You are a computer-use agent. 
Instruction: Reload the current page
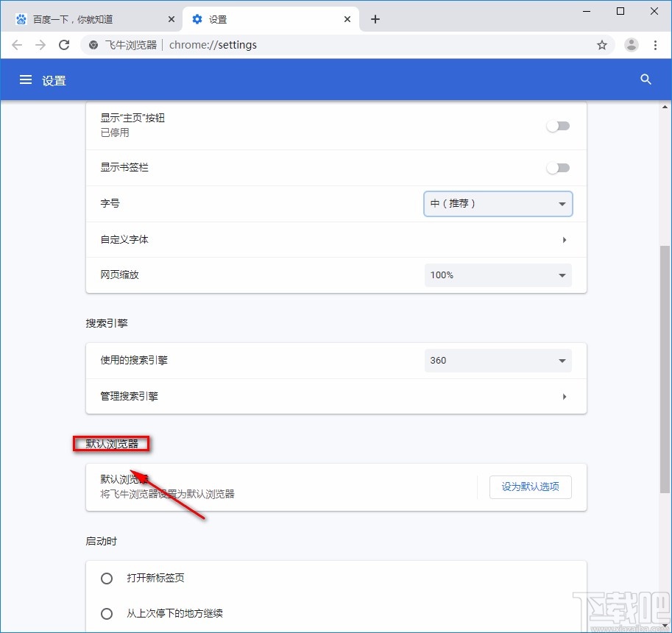[x=64, y=45]
